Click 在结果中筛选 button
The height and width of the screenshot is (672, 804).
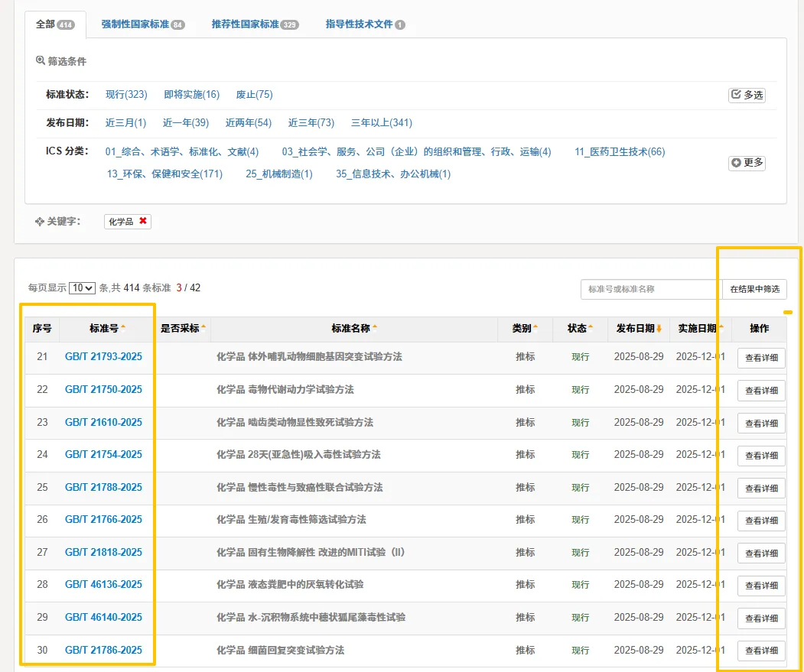[x=754, y=289]
